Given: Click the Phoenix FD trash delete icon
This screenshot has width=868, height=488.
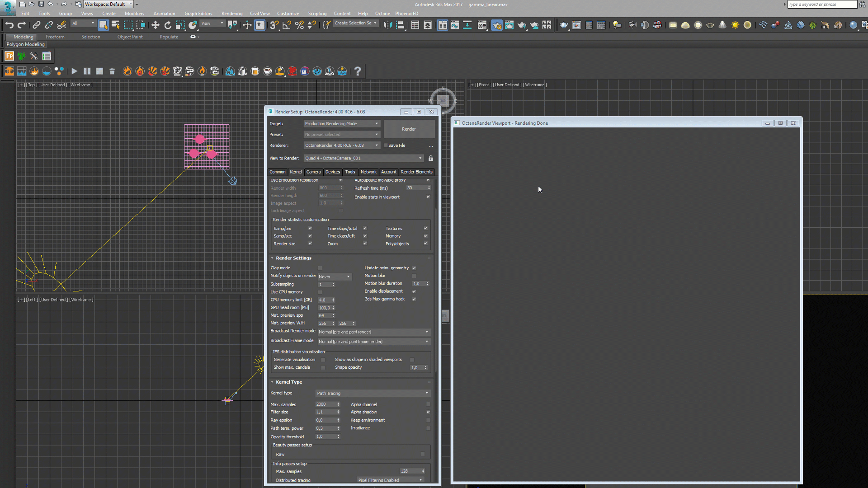Looking at the screenshot, I should pos(112,71).
